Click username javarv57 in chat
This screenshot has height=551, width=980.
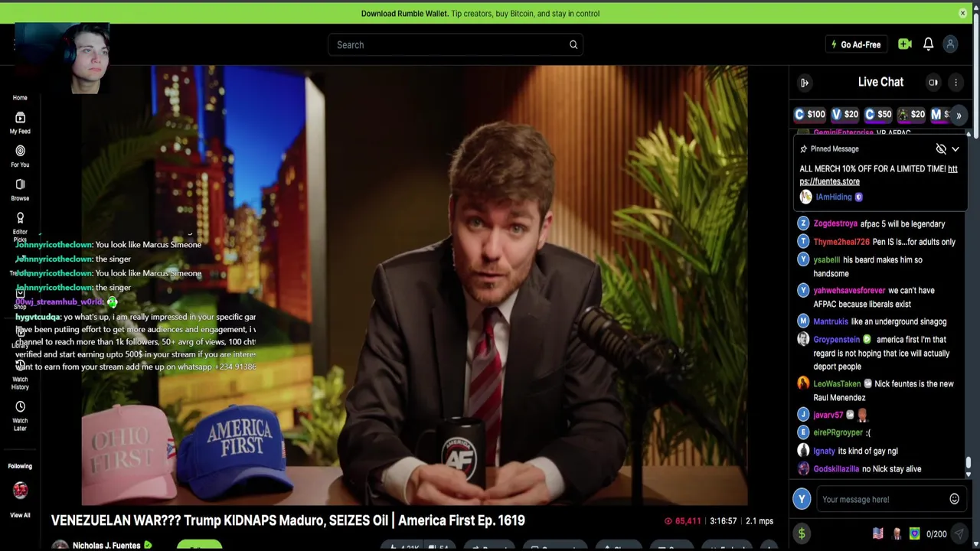(x=828, y=416)
